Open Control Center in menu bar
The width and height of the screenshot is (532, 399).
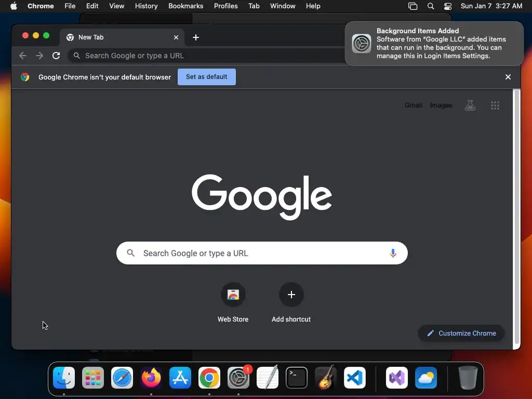click(x=448, y=6)
